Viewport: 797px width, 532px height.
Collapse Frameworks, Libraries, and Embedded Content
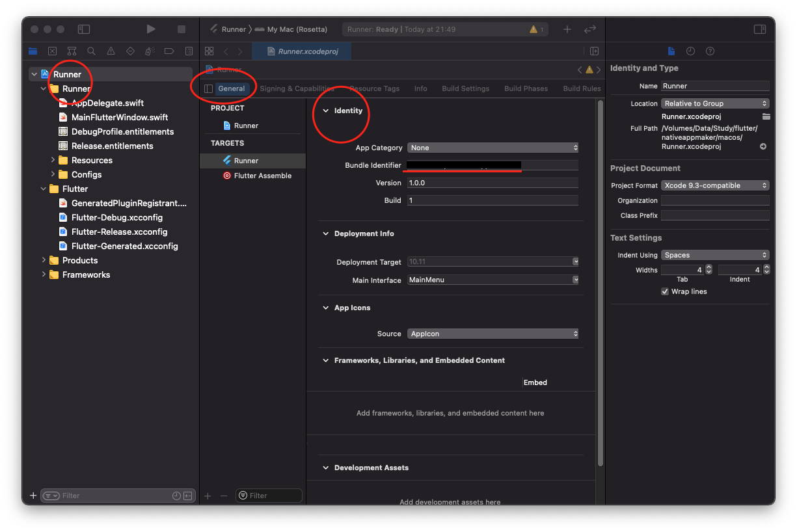[326, 360]
